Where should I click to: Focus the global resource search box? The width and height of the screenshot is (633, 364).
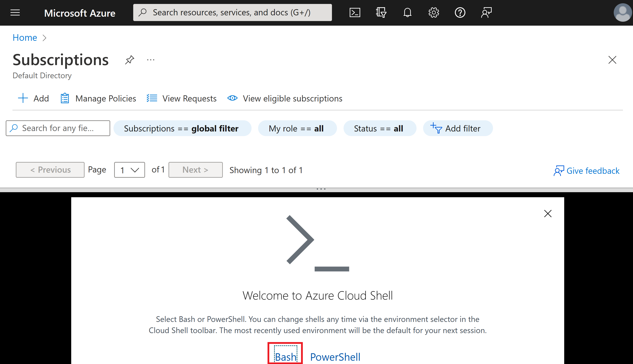click(232, 12)
